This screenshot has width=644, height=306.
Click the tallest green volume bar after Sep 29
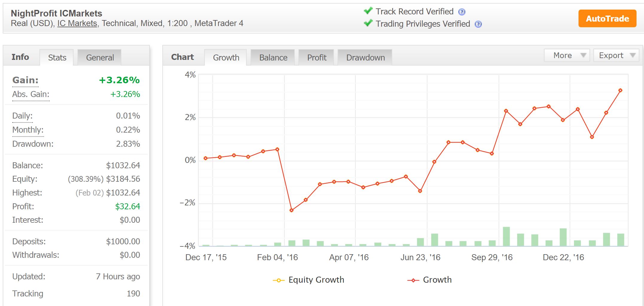(x=506, y=237)
